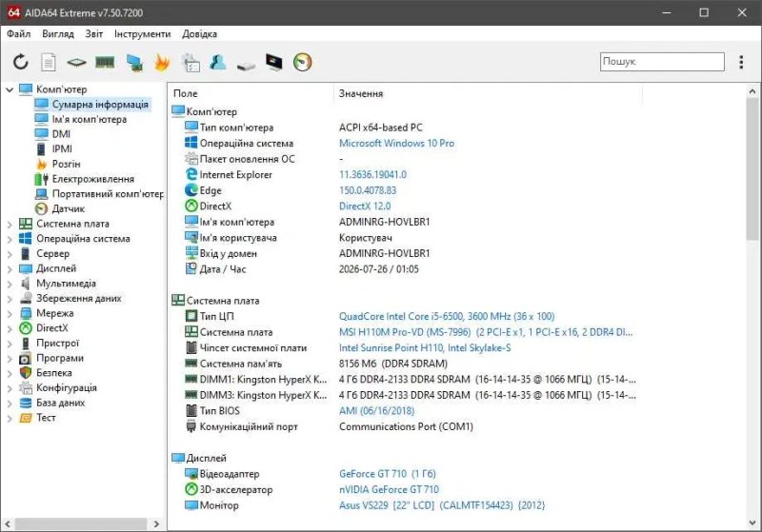Click the DirectX Xbox icon in tree
The image size is (762, 532).
pyautogui.click(x=26, y=328)
